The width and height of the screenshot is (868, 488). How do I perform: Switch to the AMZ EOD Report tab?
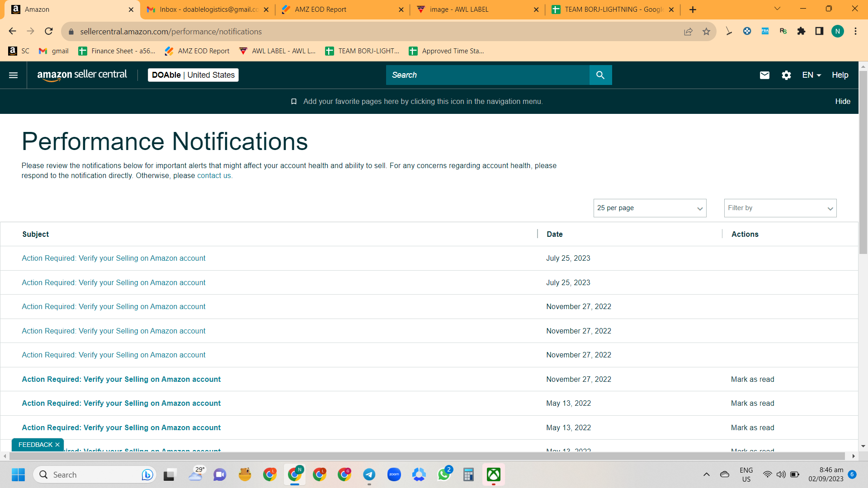pyautogui.click(x=343, y=9)
